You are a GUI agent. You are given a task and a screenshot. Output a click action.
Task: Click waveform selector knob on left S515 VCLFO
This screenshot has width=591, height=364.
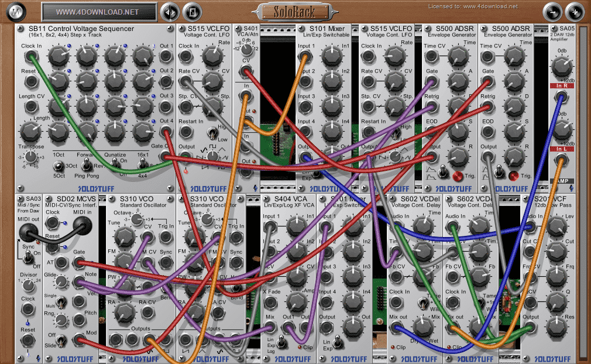(212, 156)
